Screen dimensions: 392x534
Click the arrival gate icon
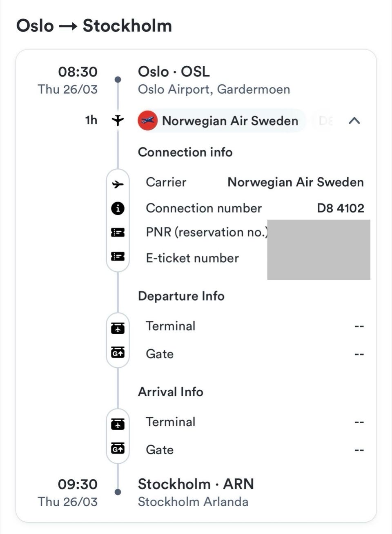pyautogui.click(x=118, y=448)
